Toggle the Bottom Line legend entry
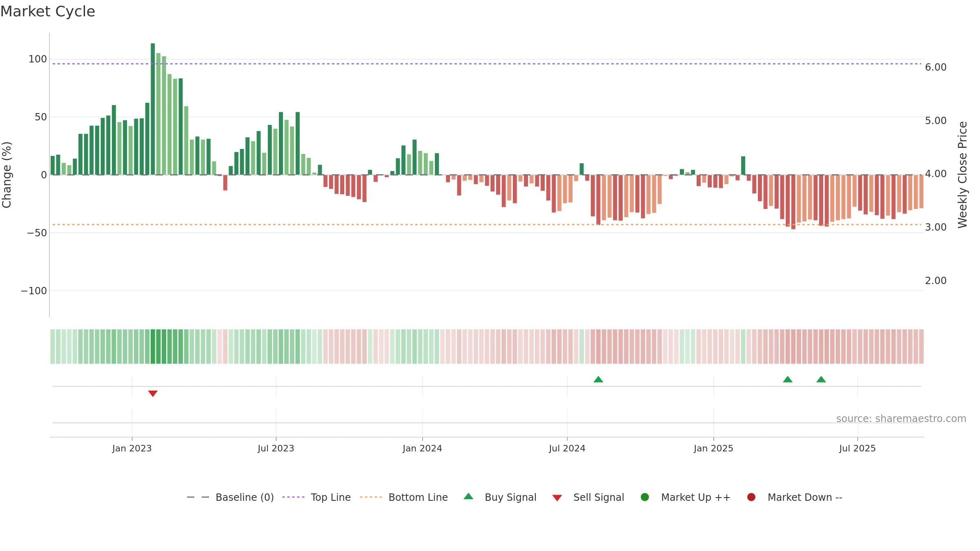Screen dimensions: 980x551 pyautogui.click(x=403, y=497)
